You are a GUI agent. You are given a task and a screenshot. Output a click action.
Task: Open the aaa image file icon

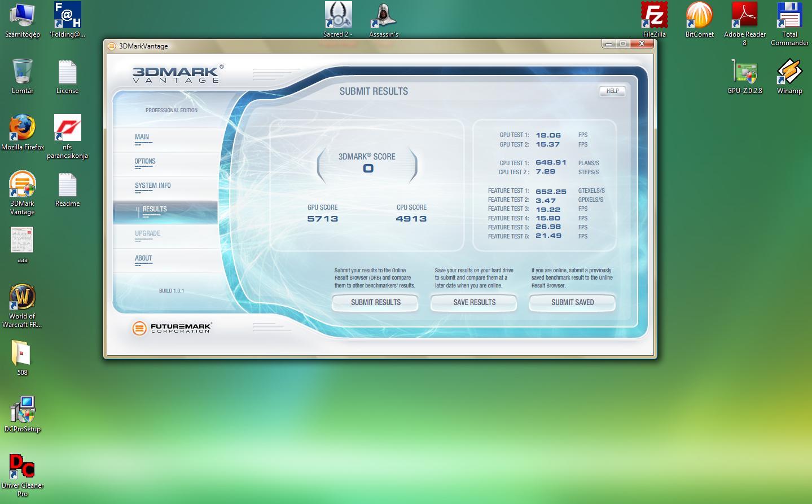pyautogui.click(x=23, y=240)
